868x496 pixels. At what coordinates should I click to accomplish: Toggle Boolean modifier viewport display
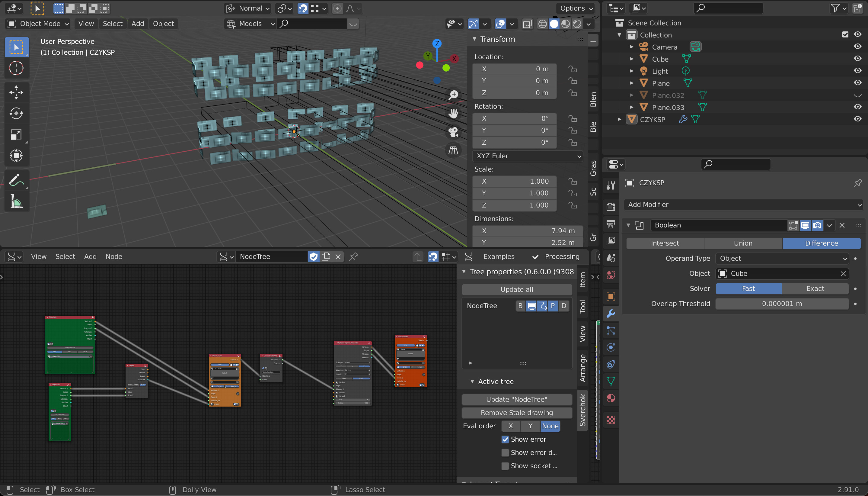coord(805,225)
